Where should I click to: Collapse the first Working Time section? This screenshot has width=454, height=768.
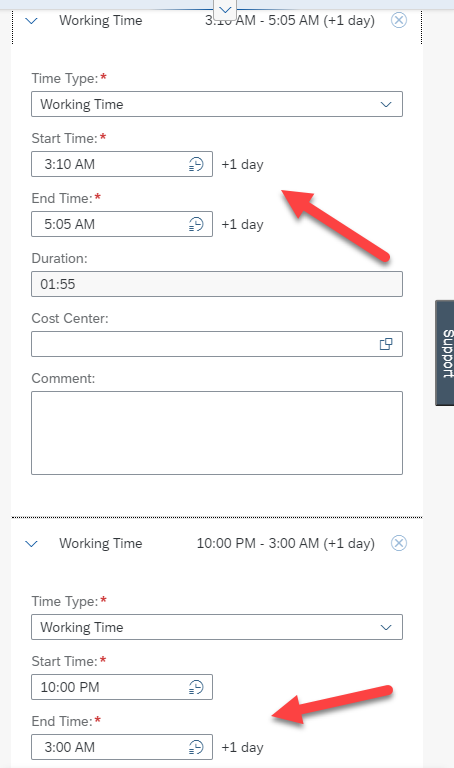31,21
